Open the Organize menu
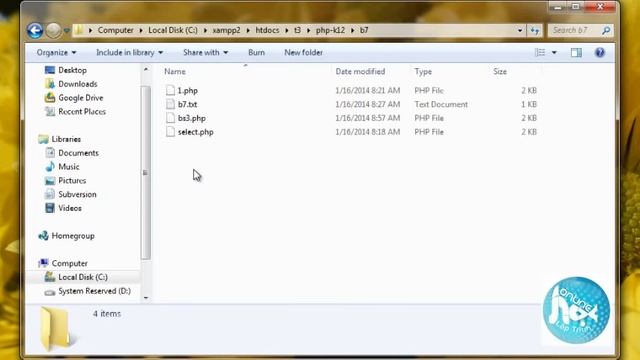 coord(56,53)
